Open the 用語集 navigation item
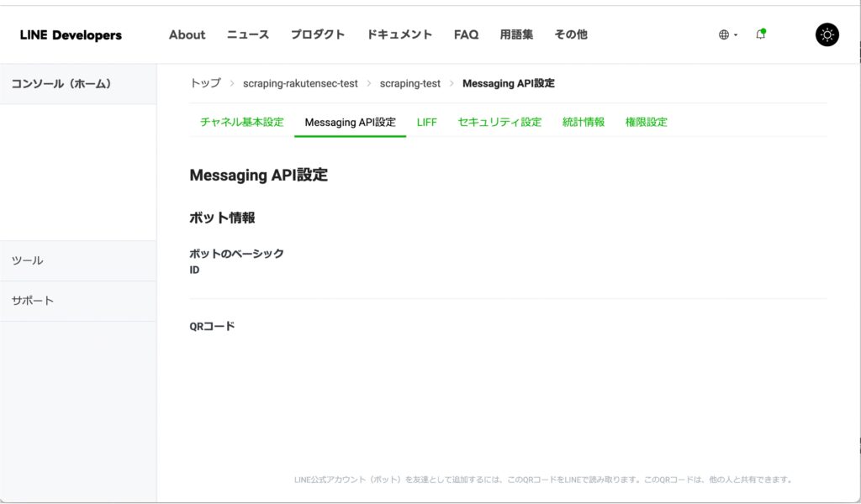The image size is (861, 504). tap(516, 34)
